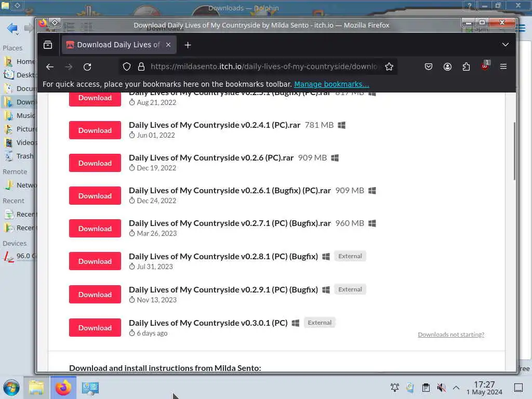532x399 pixels.
Task: Open Music in Dolphin Places
Action: tap(20, 116)
